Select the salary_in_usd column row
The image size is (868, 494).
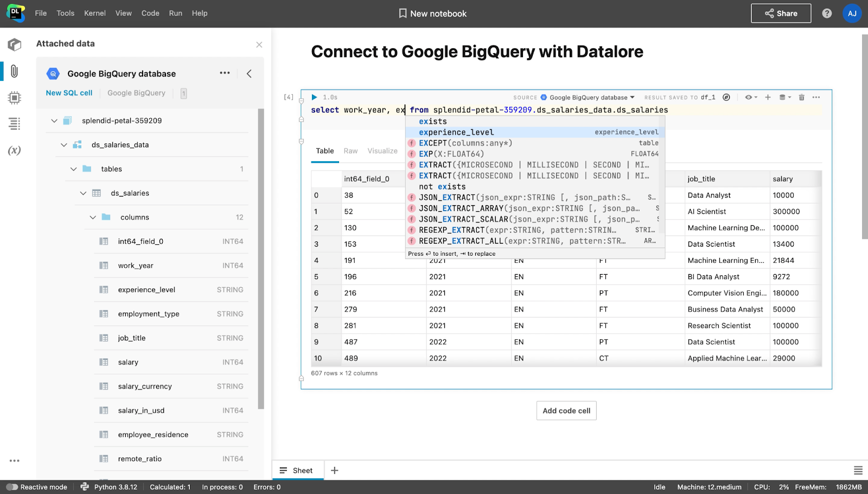point(171,410)
